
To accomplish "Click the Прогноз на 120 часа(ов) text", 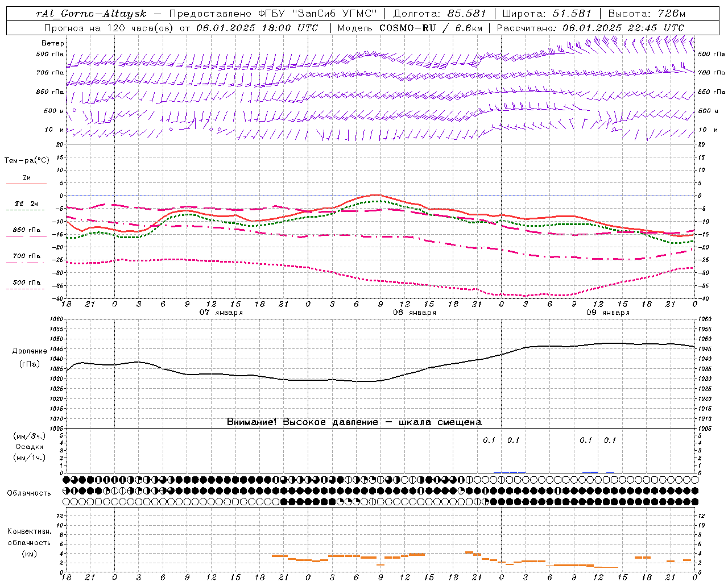I will pyautogui.click(x=110, y=28).
